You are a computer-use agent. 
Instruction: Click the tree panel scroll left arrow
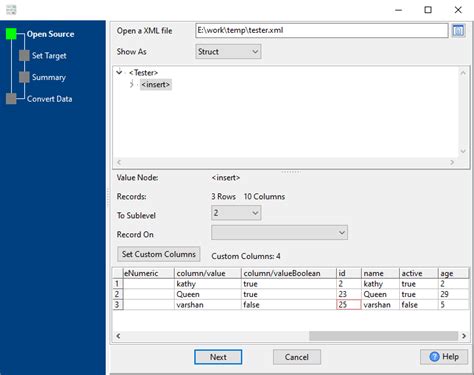pyautogui.click(x=119, y=162)
